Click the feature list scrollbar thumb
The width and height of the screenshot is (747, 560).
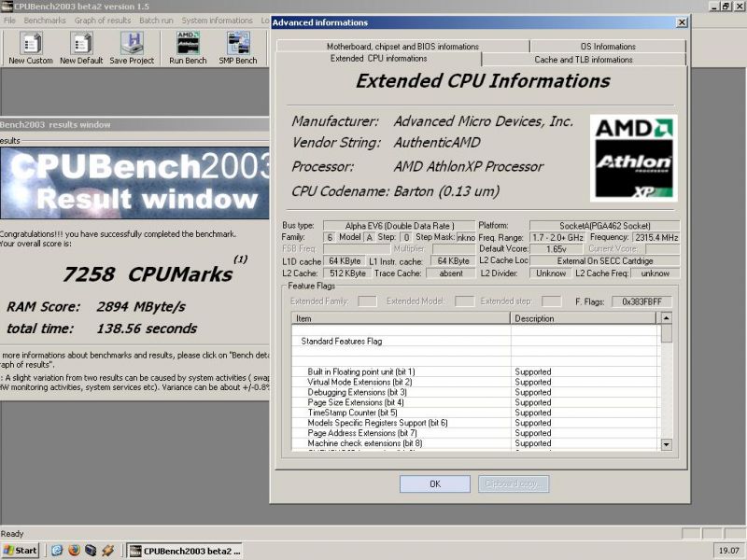(667, 333)
